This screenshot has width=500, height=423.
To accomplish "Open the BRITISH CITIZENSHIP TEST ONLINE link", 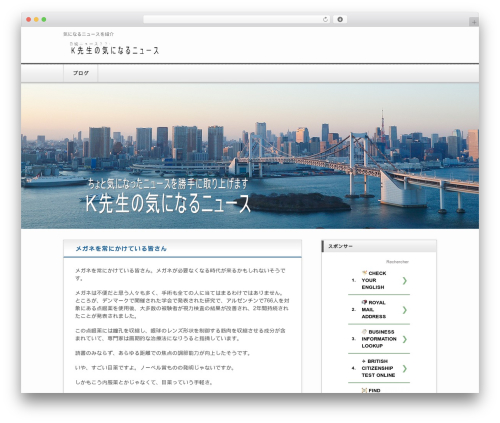I will tap(378, 368).
